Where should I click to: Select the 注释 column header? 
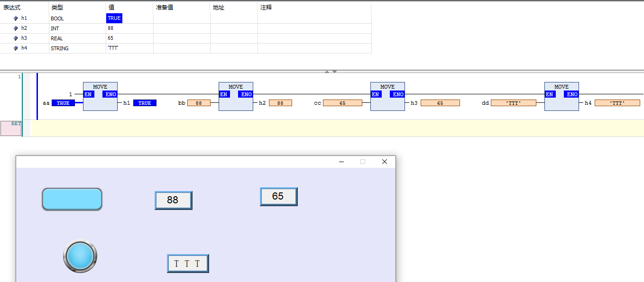tap(314, 8)
